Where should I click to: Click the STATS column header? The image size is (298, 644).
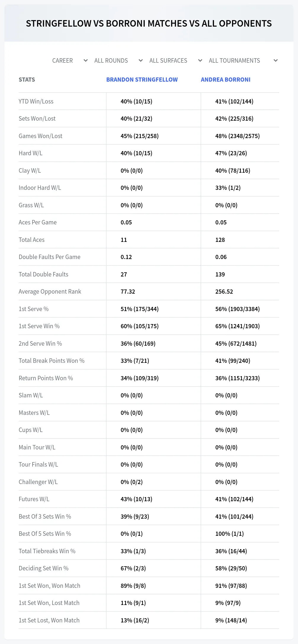click(27, 80)
